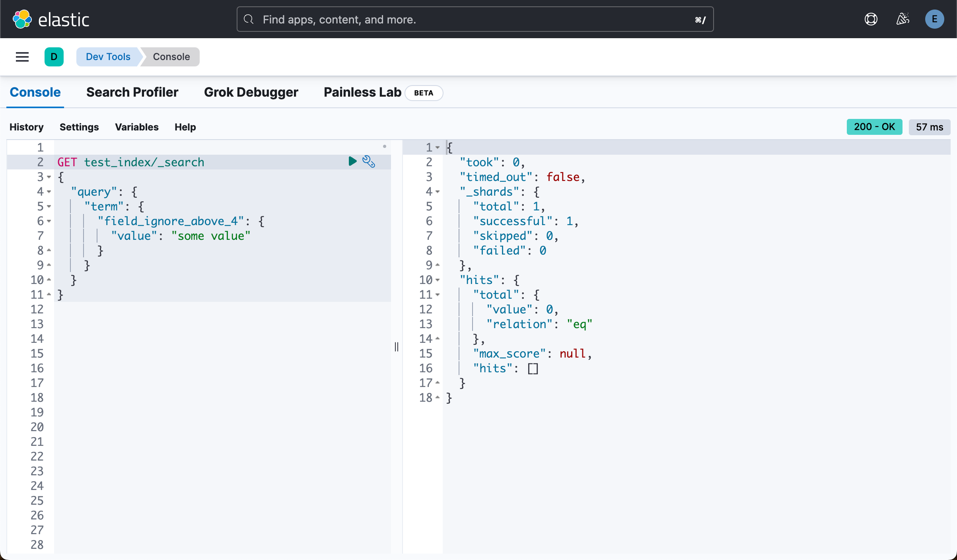
Task: Click the History menu item
Action: pyautogui.click(x=27, y=126)
